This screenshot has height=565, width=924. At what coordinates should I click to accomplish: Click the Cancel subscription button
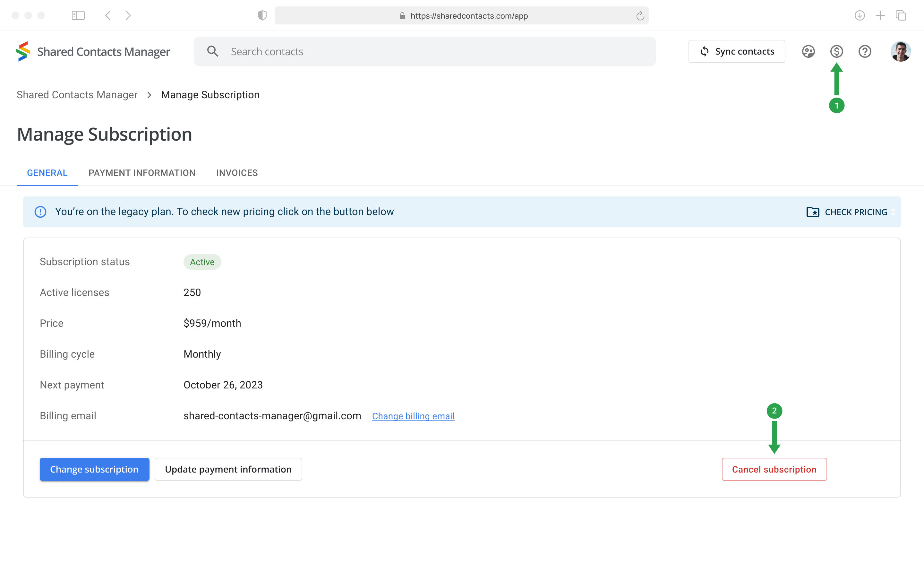pos(774,469)
